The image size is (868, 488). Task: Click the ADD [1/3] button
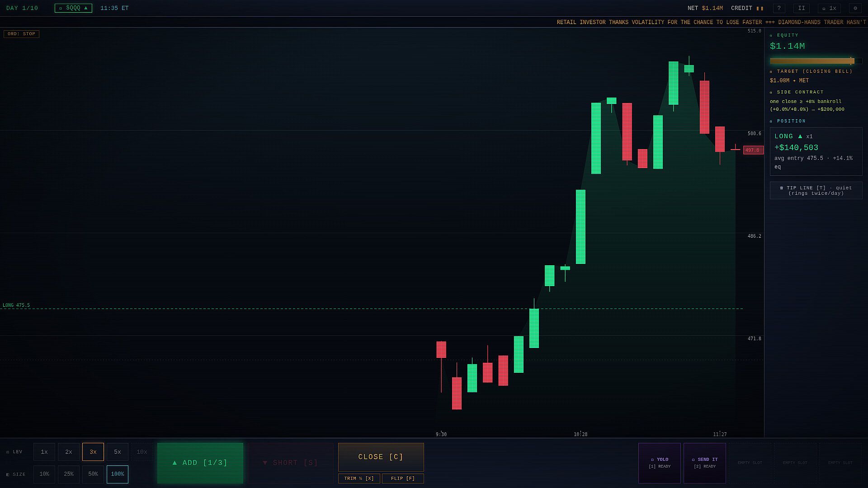(x=200, y=463)
